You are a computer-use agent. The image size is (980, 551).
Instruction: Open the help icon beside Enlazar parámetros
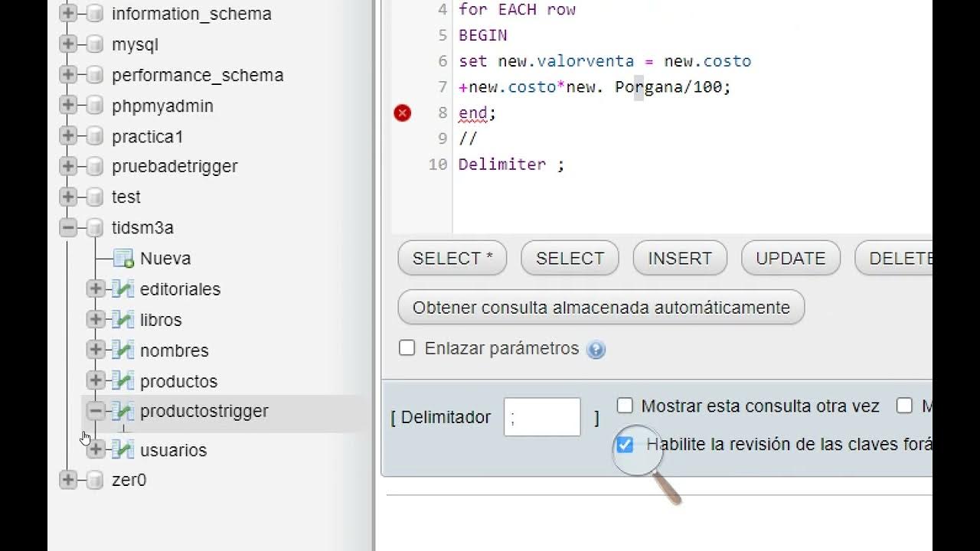(x=596, y=350)
